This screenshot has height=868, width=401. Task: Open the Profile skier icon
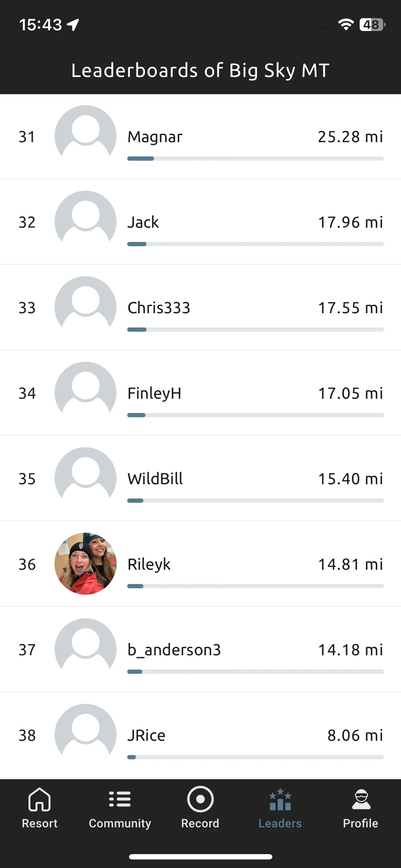361,799
